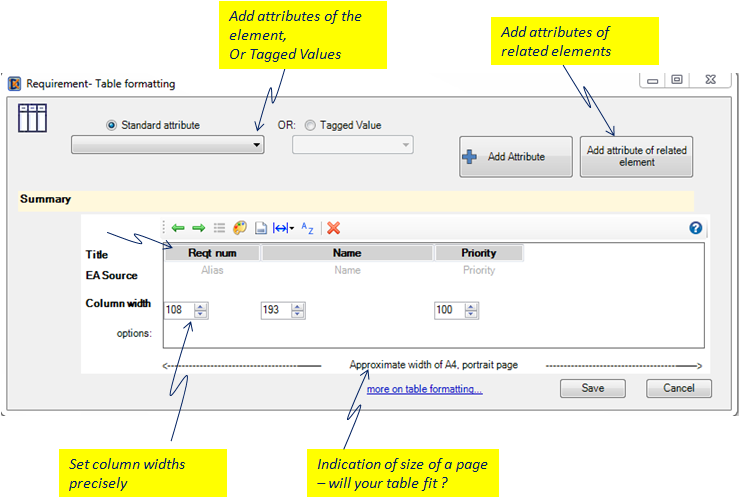Decrease the 108 column width spinner
The height and width of the screenshot is (498, 740).
tap(201, 314)
